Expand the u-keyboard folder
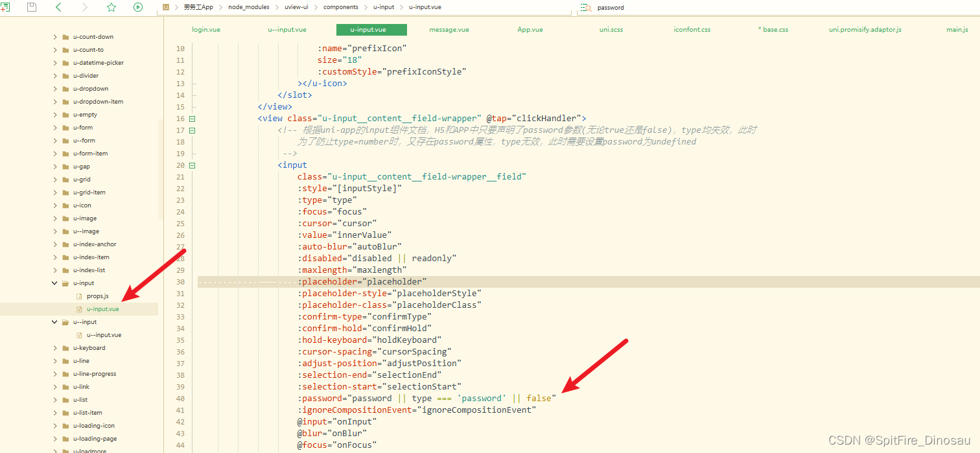The image size is (980, 453). [55, 347]
